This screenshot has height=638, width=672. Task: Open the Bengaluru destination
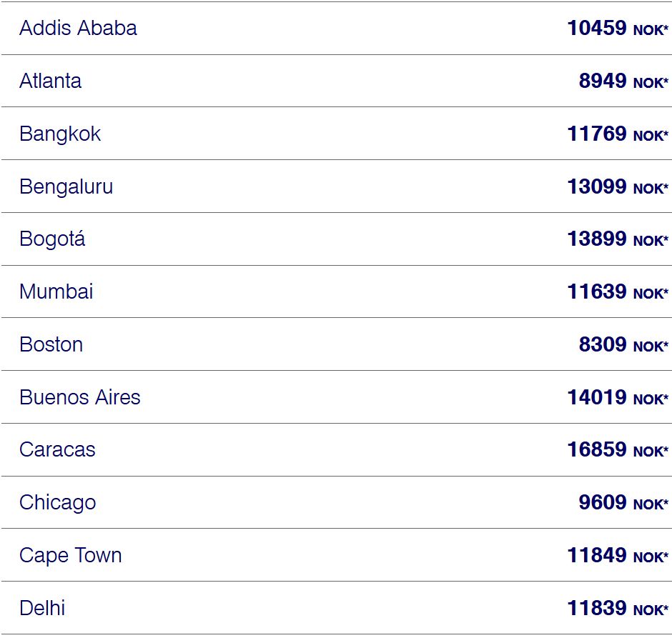(66, 186)
